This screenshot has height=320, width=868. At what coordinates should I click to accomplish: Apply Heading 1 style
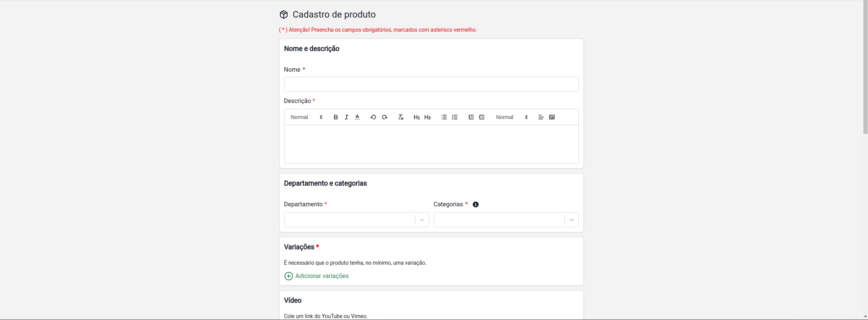[x=417, y=117]
